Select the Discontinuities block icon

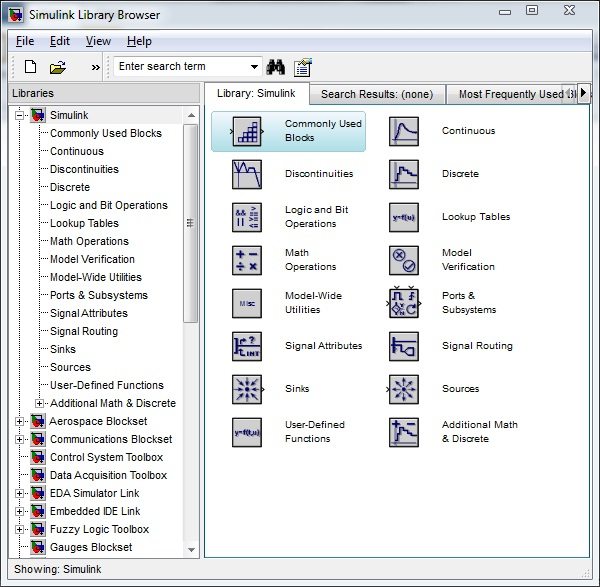pos(246,174)
